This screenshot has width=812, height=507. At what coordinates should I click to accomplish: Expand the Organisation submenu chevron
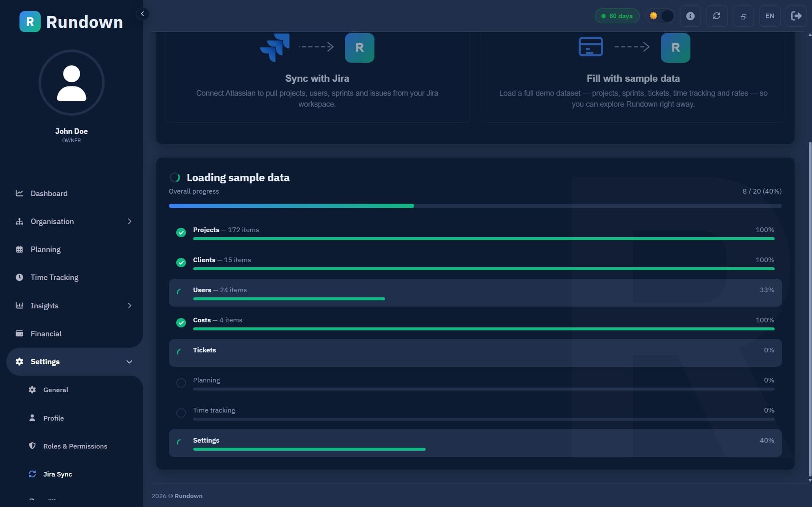pyautogui.click(x=130, y=222)
